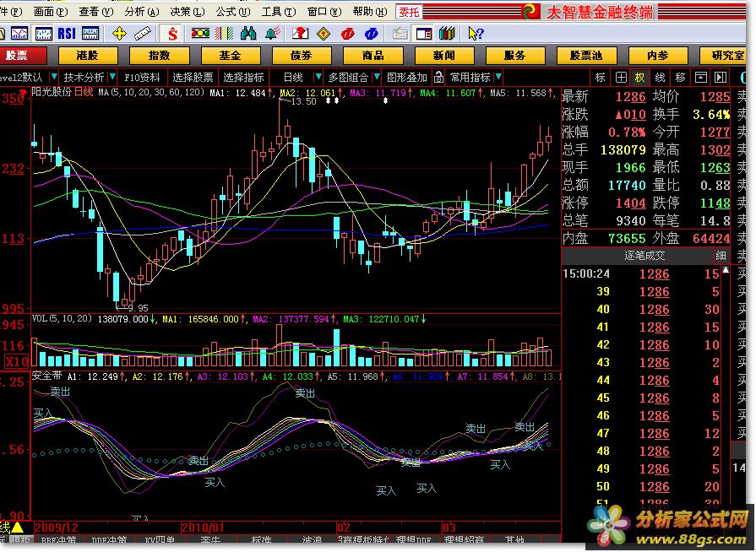Screen dimensions: 756x552
Task: Click the traffic light signal icon
Action: point(200,33)
